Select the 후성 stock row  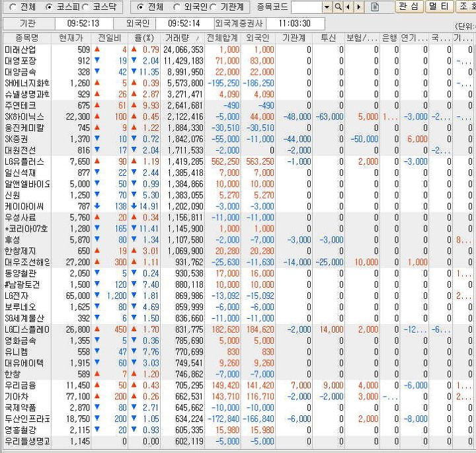click(238, 240)
